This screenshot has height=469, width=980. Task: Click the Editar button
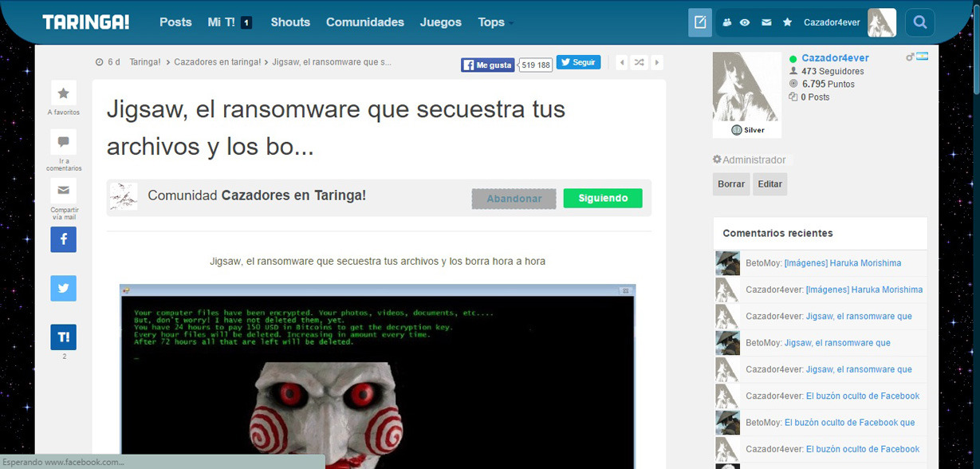pos(769,184)
